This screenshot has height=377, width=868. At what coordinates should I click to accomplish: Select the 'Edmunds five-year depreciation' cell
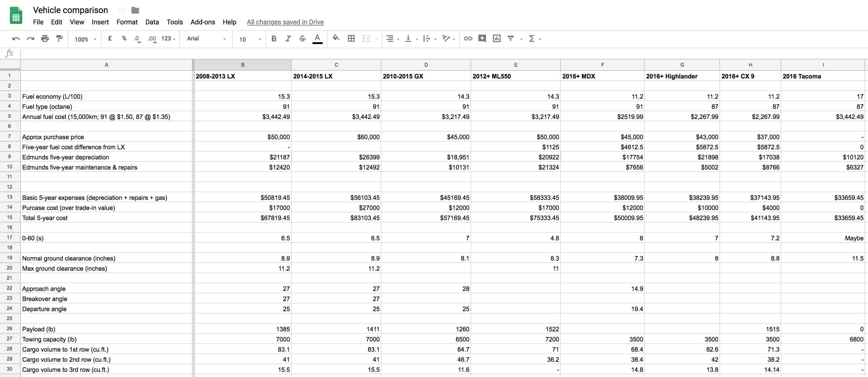[106, 157]
